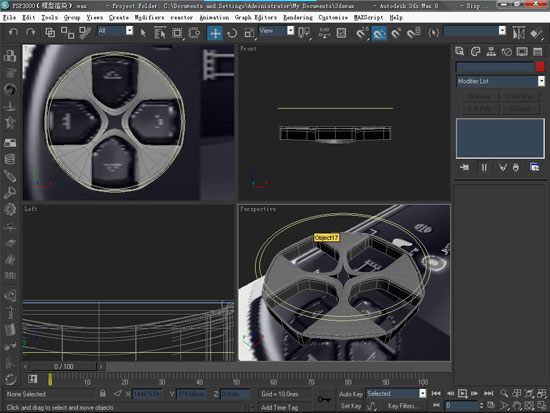
Task: Open the selection filter All dropdown
Action: coord(129,31)
